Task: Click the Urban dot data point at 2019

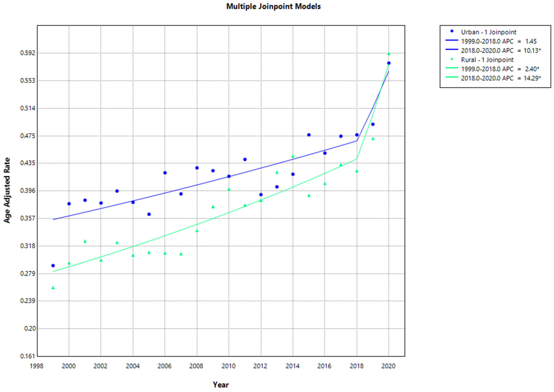Action: click(x=373, y=124)
